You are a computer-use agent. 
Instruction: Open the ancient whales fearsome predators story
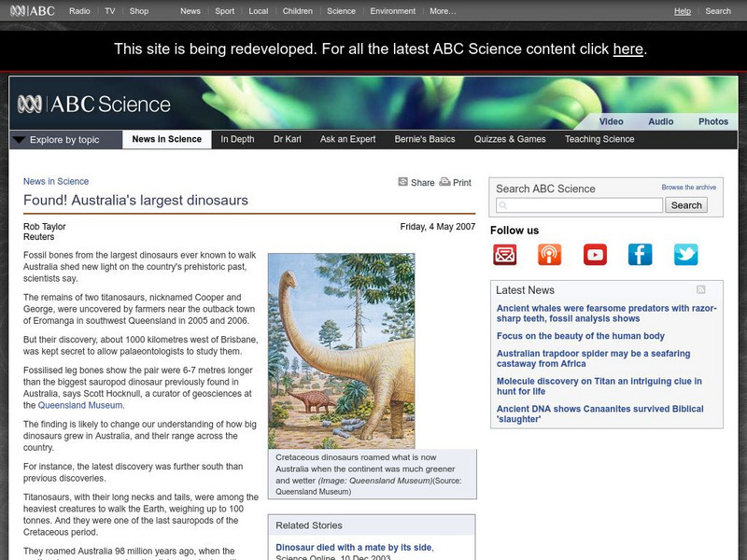[606, 314]
